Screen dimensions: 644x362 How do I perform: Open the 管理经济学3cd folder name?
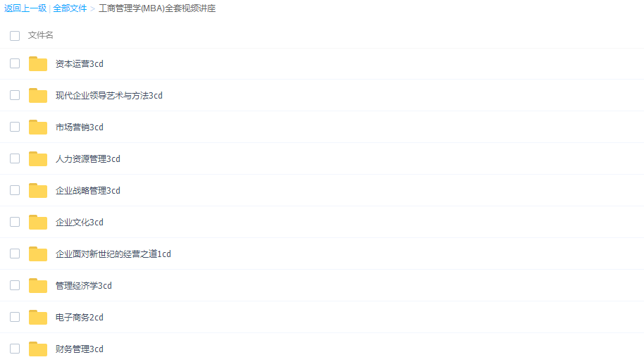pyautogui.click(x=83, y=286)
